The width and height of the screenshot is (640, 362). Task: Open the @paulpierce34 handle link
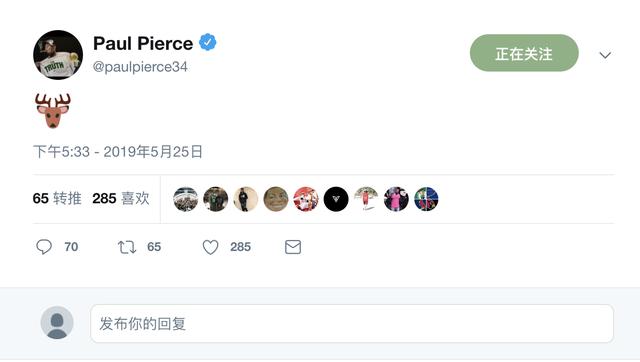point(140,67)
